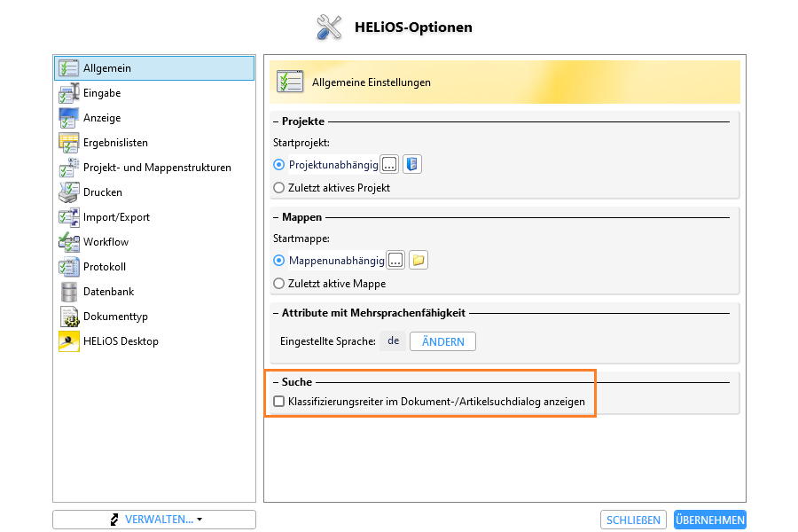Select the Anzeige monitor icon
This screenshot has width=798, height=532.
[68, 118]
